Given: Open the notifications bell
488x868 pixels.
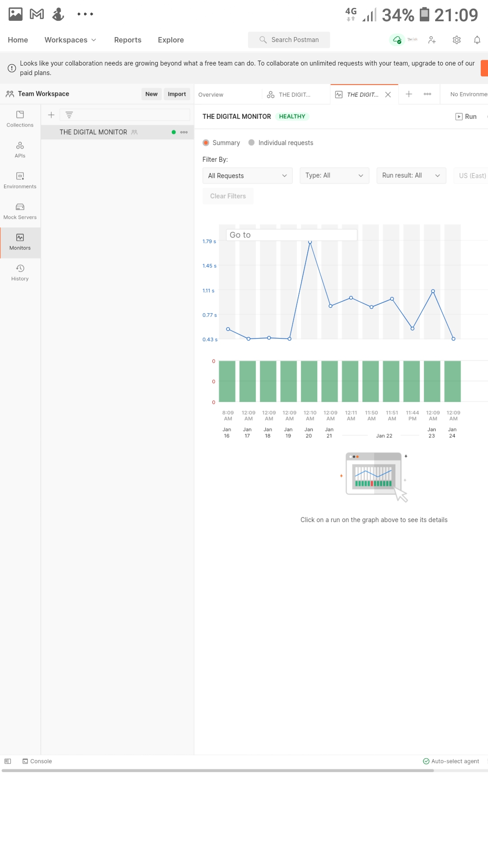Looking at the screenshot, I should pyautogui.click(x=477, y=40).
